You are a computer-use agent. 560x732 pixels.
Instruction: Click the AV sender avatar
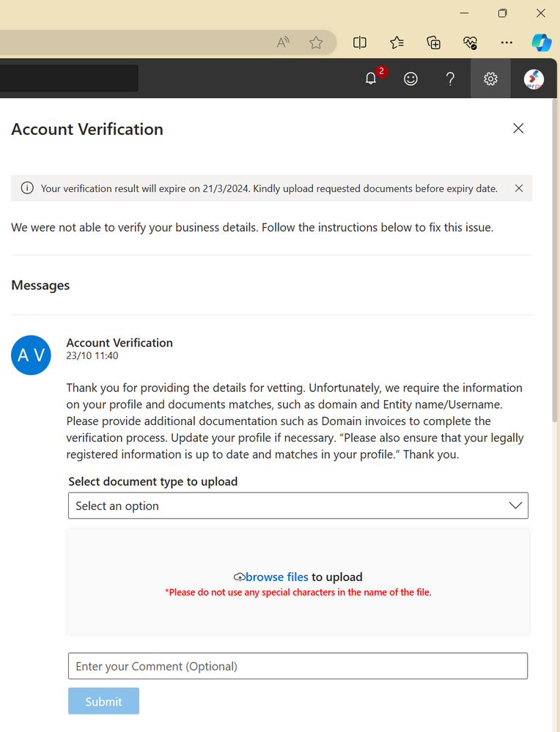(x=31, y=355)
